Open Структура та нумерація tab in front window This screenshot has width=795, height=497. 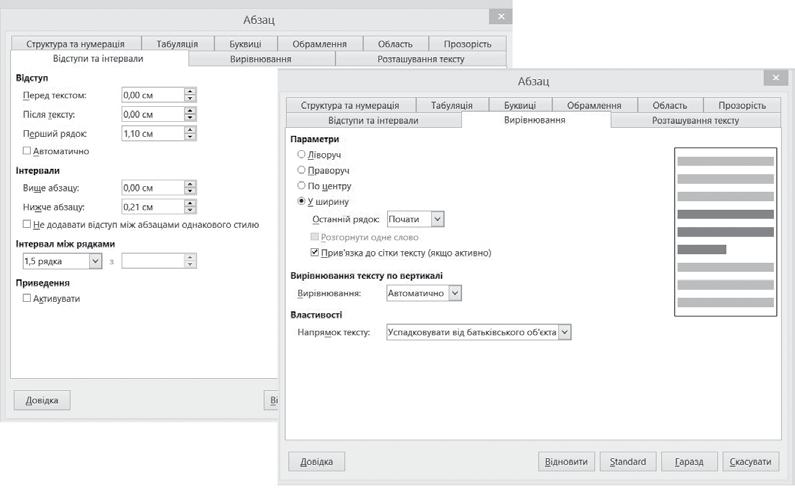click(350, 105)
